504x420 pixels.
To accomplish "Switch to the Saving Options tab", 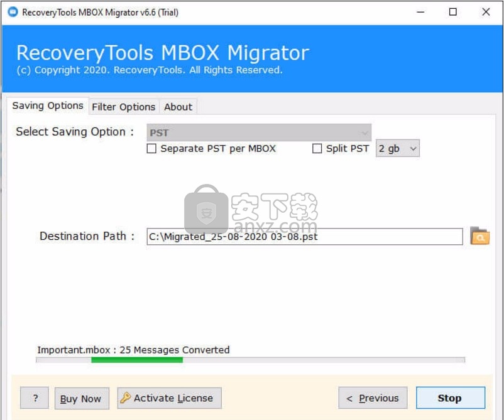I will pyautogui.click(x=48, y=105).
